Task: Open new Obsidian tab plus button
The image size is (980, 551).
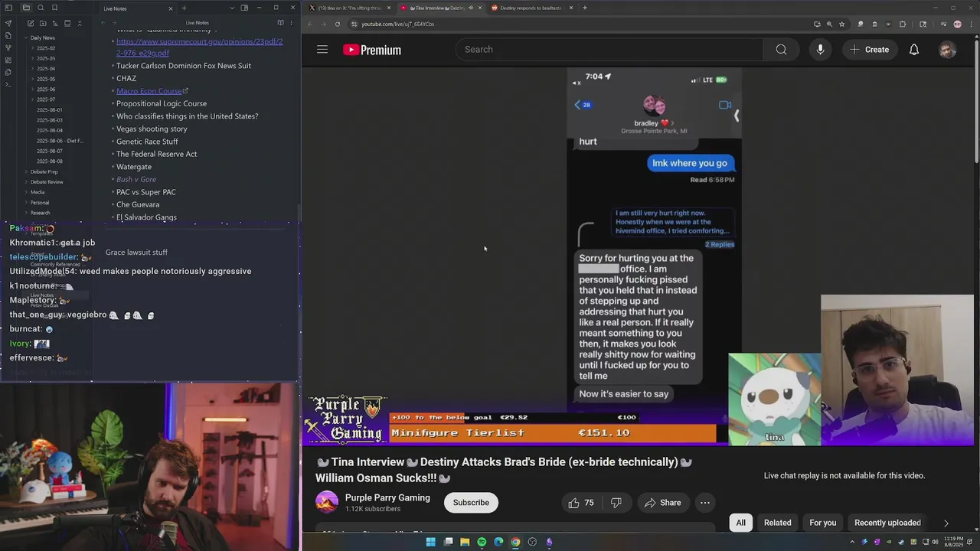Action: (x=184, y=8)
